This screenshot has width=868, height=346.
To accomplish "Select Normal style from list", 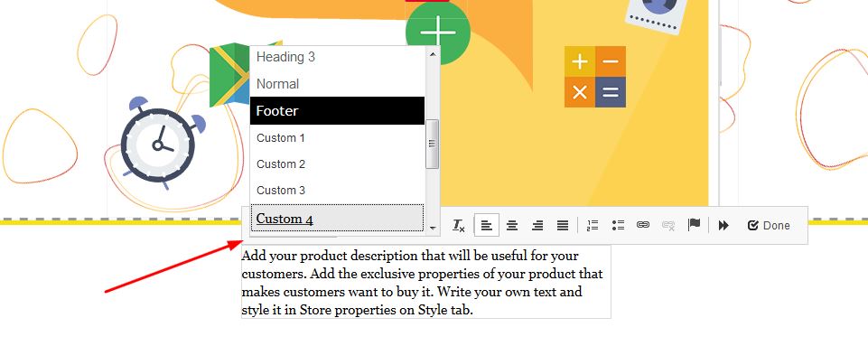I will (337, 84).
